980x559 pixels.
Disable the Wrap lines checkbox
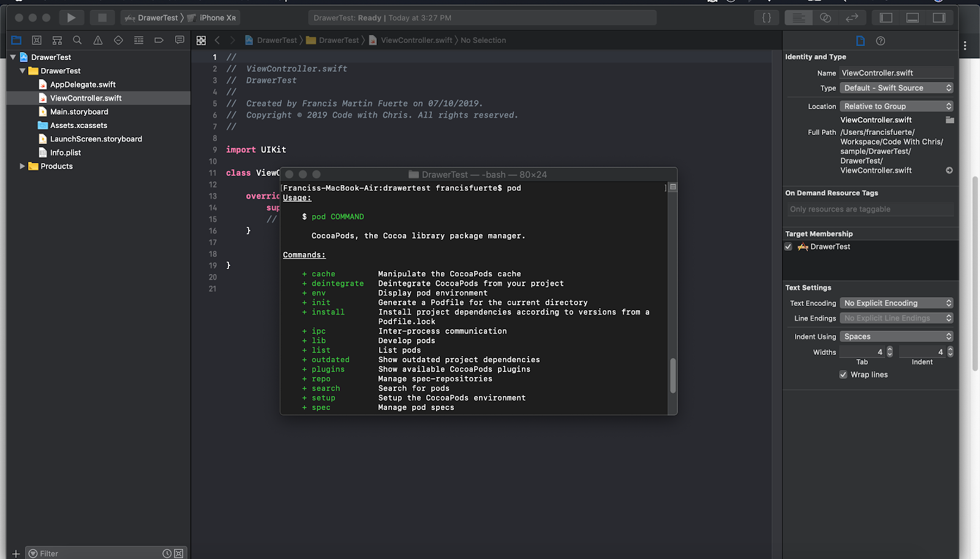[x=843, y=375]
